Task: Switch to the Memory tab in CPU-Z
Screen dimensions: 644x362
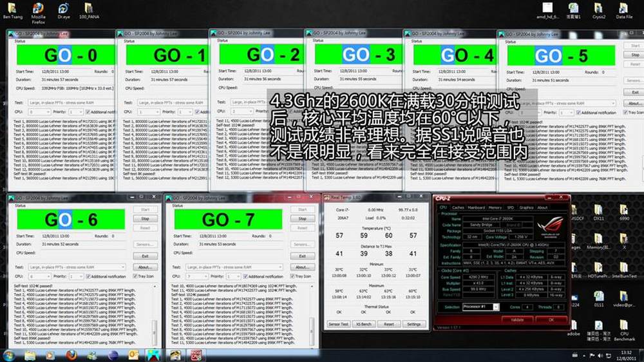Action: pos(495,207)
